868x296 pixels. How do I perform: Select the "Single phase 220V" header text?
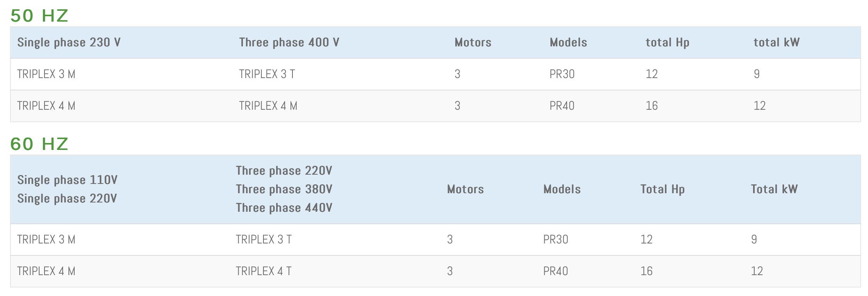67,199
